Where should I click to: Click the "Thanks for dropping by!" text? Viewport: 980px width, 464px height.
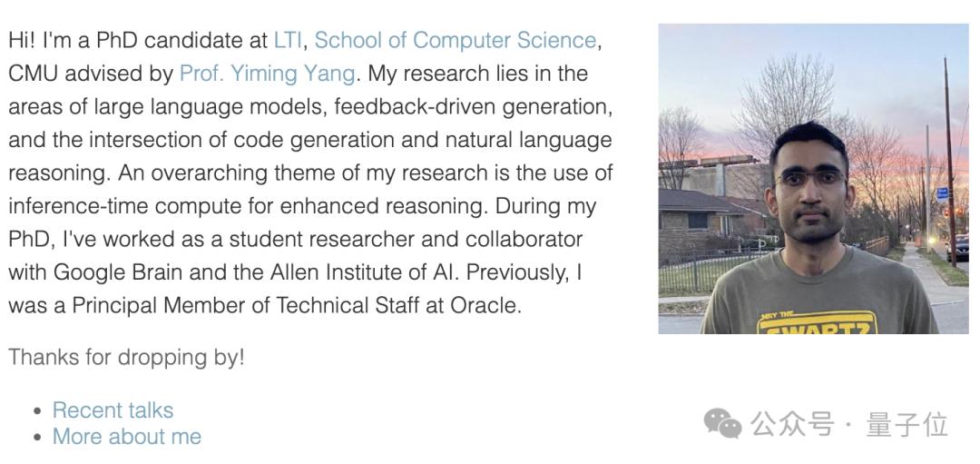[x=127, y=357]
